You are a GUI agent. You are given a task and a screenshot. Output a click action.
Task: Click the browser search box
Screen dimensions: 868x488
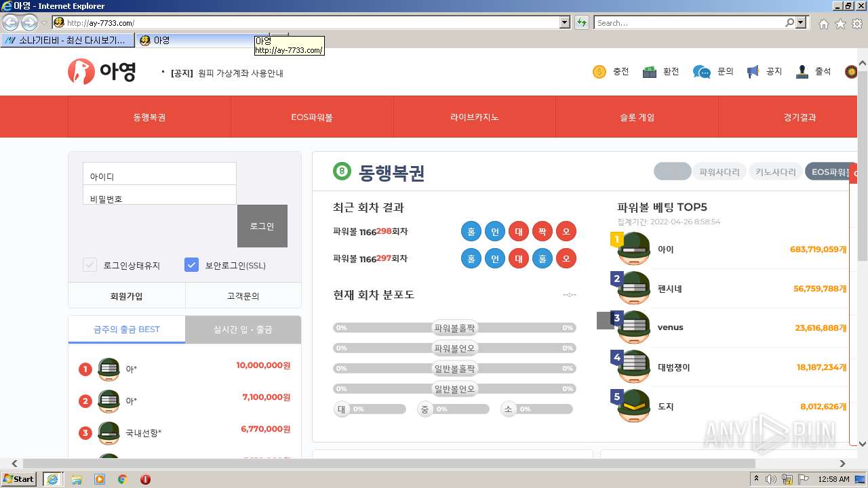[688, 22]
